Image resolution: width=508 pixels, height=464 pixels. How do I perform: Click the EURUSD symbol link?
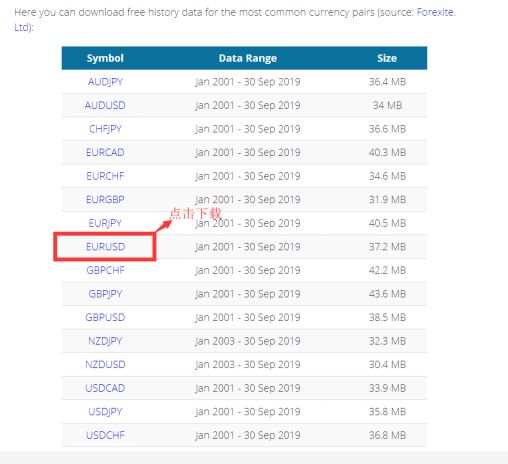point(105,247)
